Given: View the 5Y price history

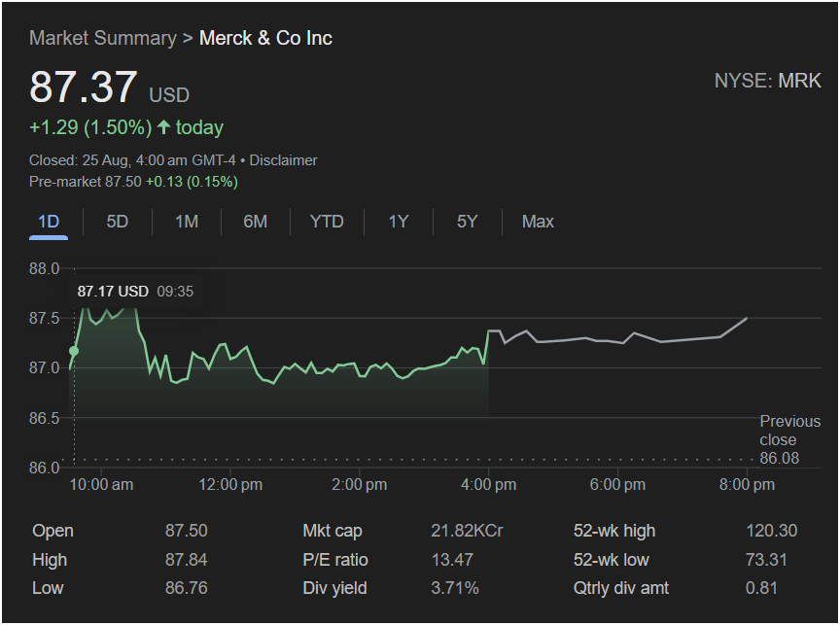Looking at the screenshot, I should coord(468,222).
